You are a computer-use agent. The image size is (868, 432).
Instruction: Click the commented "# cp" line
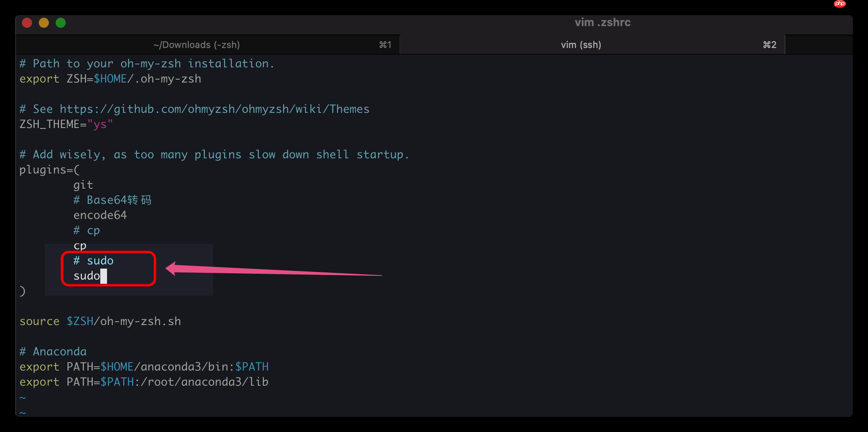[86, 230]
